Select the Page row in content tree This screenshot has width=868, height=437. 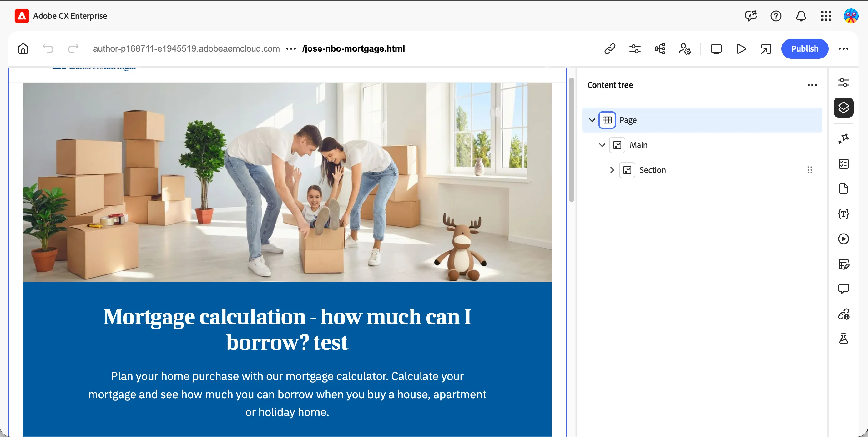[702, 120]
